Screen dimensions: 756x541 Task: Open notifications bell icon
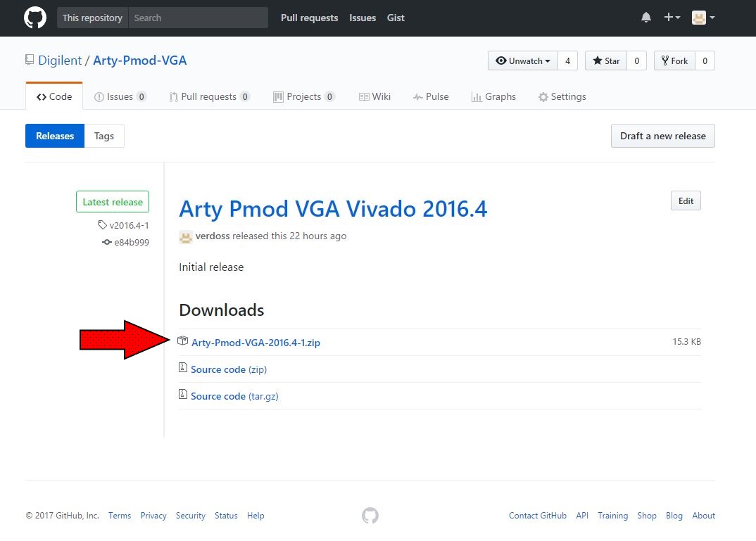point(646,18)
